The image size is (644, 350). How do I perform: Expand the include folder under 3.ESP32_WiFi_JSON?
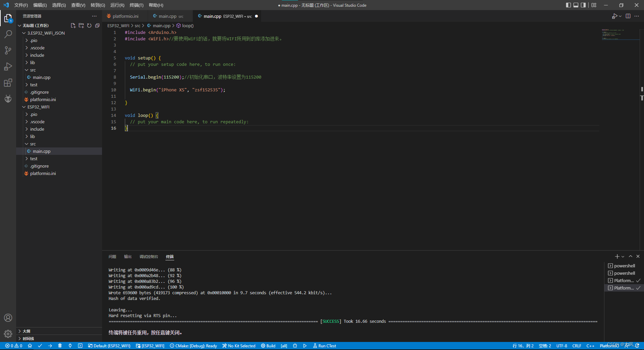click(37, 55)
